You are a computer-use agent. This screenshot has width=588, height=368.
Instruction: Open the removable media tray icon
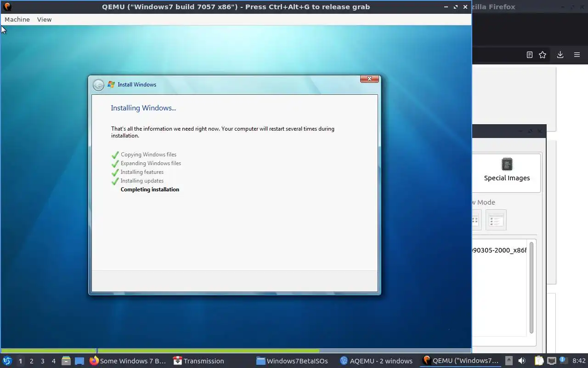[x=509, y=361]
